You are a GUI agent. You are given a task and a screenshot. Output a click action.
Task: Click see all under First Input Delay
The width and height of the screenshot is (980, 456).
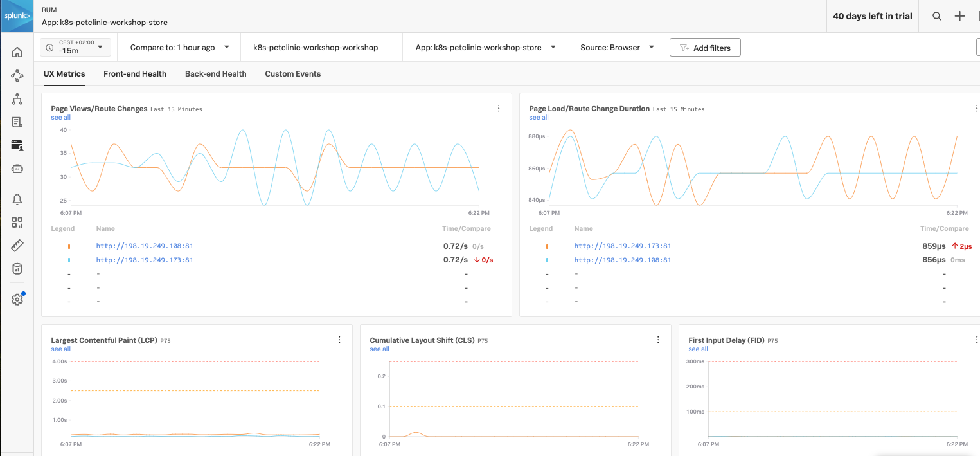[699, 349]
